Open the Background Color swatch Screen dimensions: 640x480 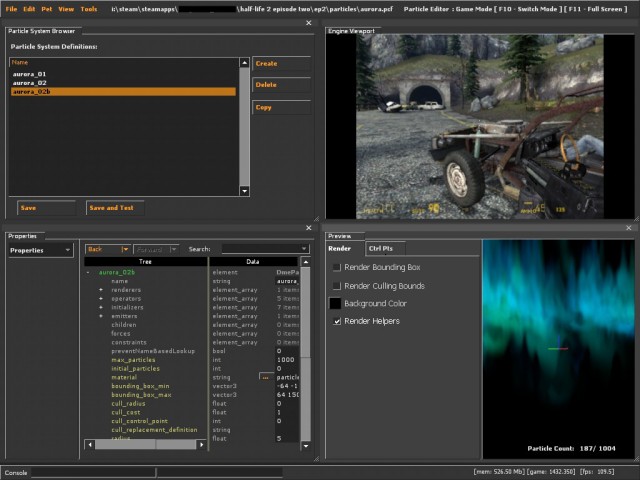(335, 303)
